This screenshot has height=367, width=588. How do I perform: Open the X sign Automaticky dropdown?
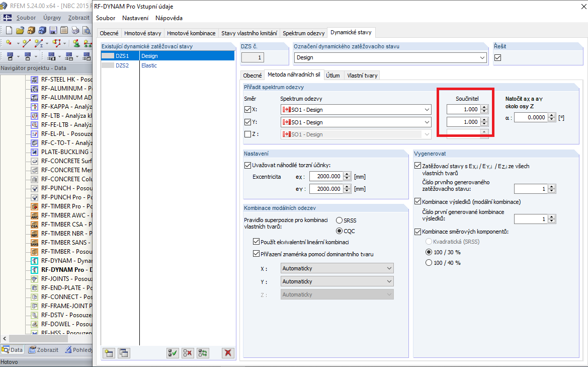(x=389, y=268)
